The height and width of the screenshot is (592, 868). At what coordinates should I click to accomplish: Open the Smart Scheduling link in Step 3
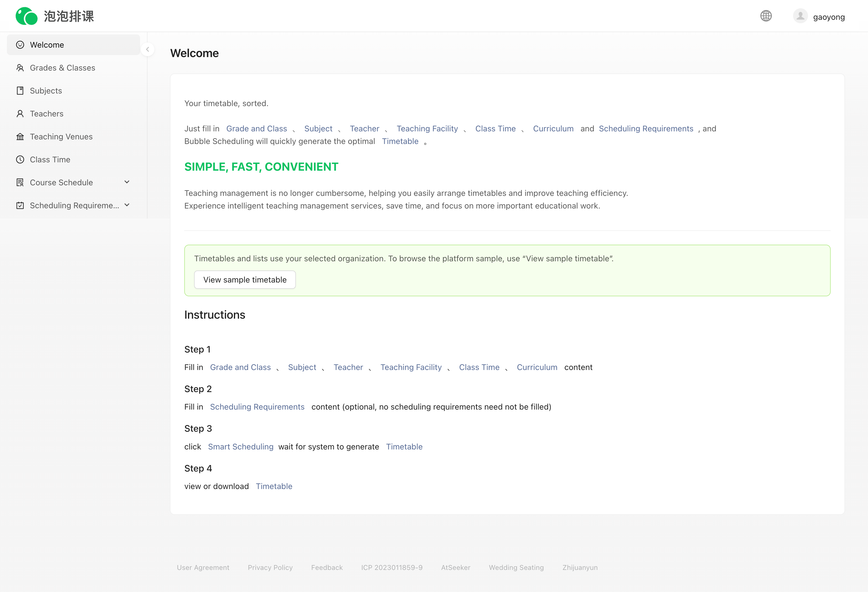pyautogui.click(x=241, y=446)
